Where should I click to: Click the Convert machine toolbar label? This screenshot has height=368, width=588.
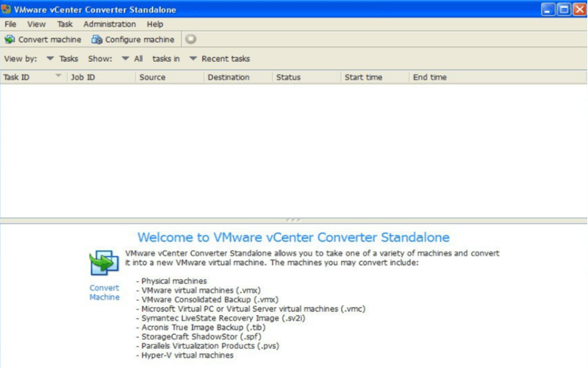click(49, 40)
